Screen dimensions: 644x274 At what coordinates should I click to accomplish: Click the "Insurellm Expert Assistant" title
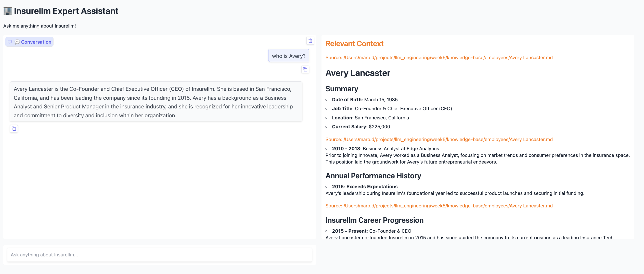tap(66, 11)
